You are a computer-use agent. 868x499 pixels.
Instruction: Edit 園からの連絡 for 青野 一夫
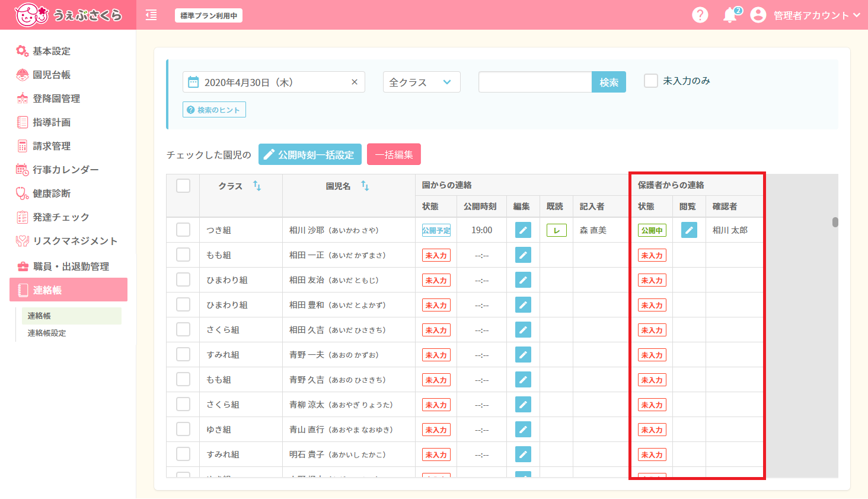click(x=523, y=354)
